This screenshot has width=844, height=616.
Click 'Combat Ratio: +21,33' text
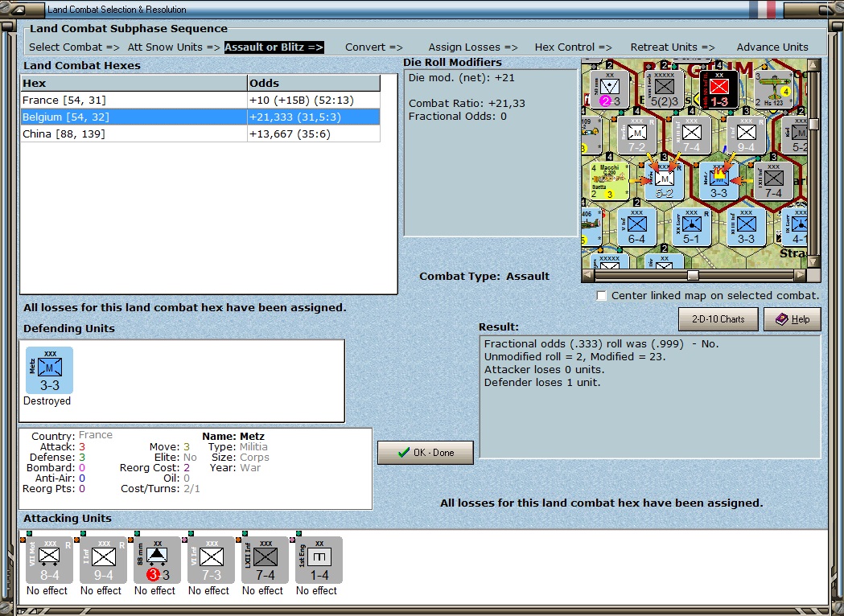467,103
